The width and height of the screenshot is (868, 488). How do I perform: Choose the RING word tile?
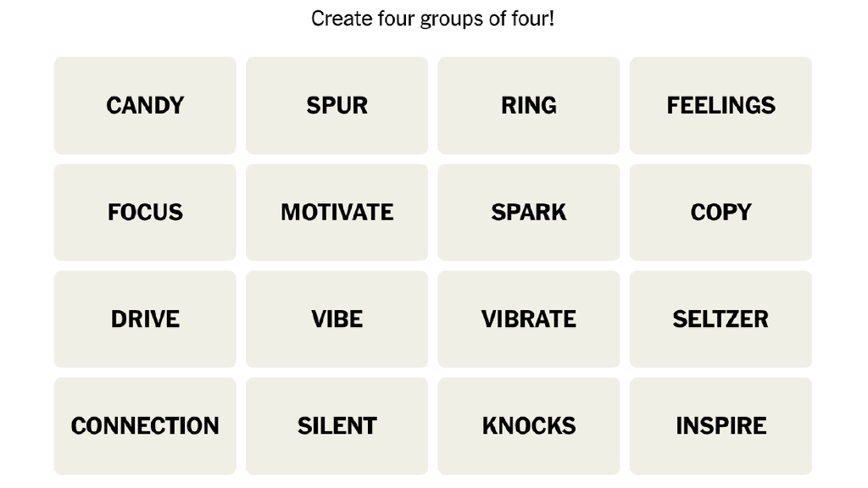click(x=529, y=105)
